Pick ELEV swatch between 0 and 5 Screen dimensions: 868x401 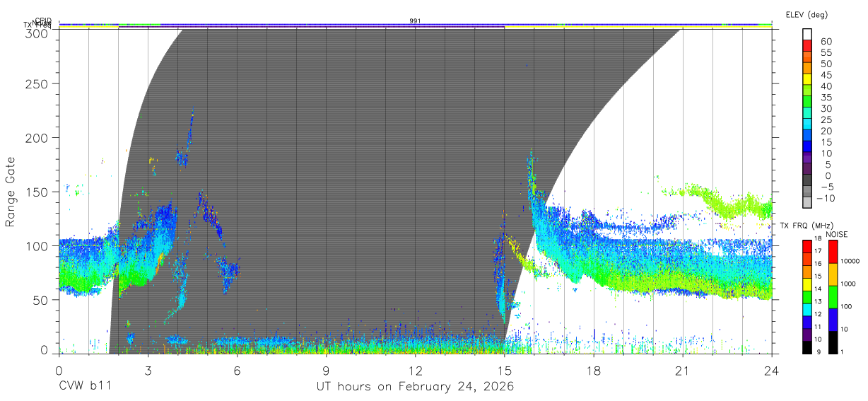click(x=807, y=169)
